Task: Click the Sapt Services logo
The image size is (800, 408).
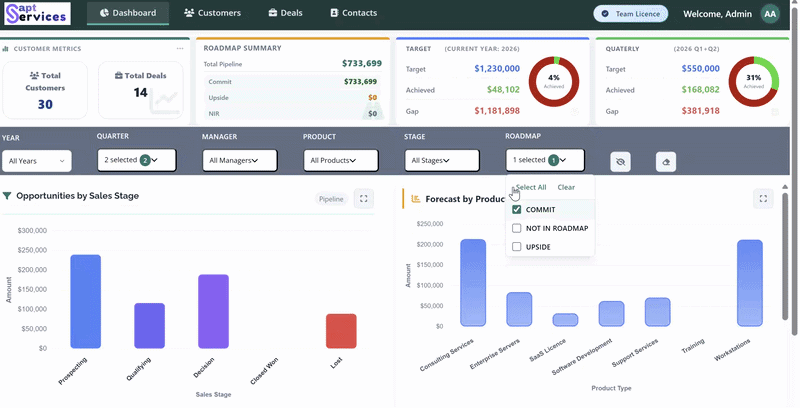Action: pyautogui.click(x=37, y=13)
